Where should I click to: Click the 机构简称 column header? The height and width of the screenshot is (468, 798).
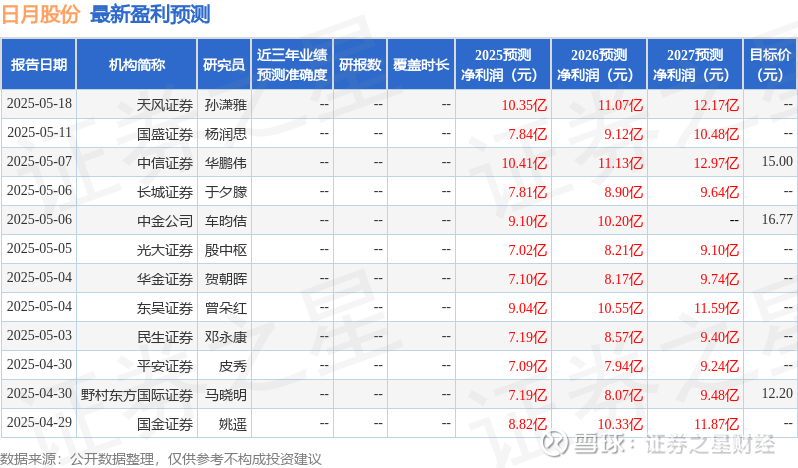[x=136, y=65]
